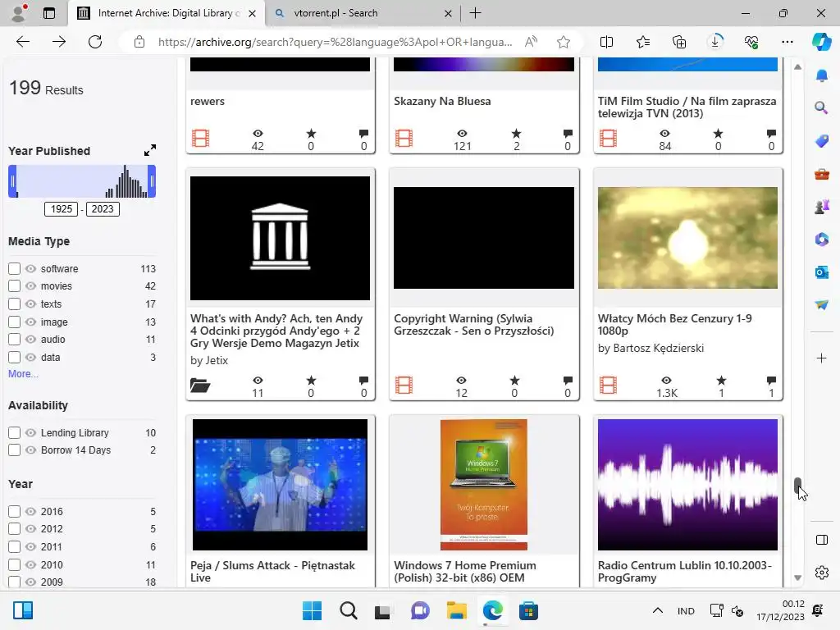This screenshot has width=840, height=630.
Task: Click the 1925 start year field
Action: click(x=61, y=209)
